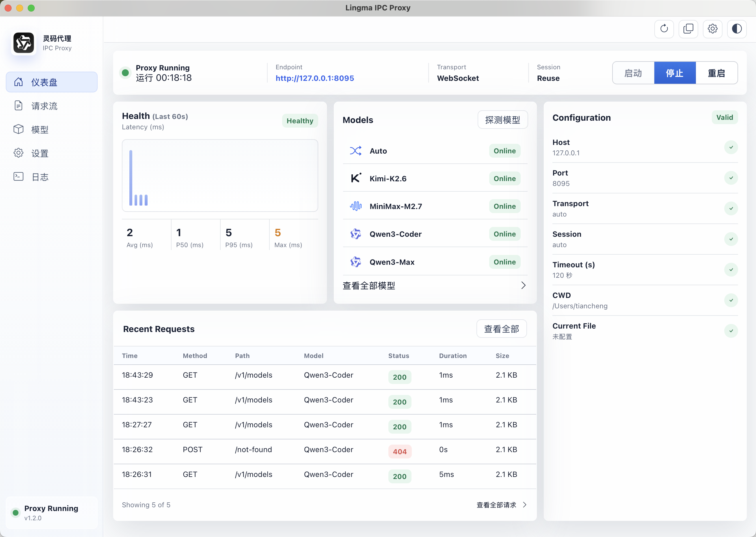Click the check icon for Timeout configuration
The height and width of the screenshot is (537, 756).
click(x=731, y=270)
